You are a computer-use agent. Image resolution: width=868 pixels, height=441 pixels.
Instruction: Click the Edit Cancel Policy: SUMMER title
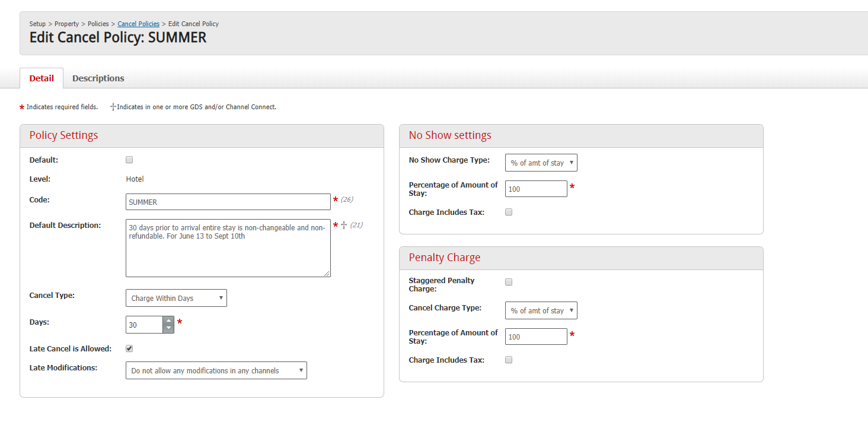coord(118,37)
